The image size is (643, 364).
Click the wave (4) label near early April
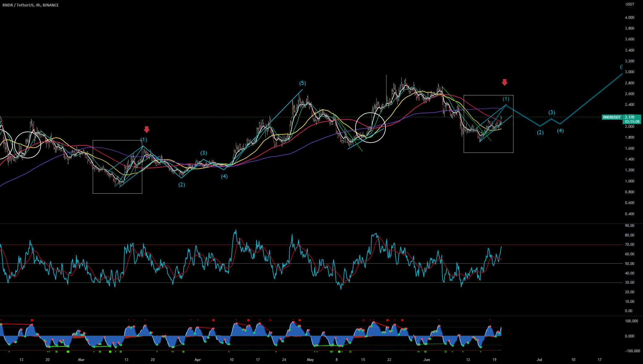(224, 176)
